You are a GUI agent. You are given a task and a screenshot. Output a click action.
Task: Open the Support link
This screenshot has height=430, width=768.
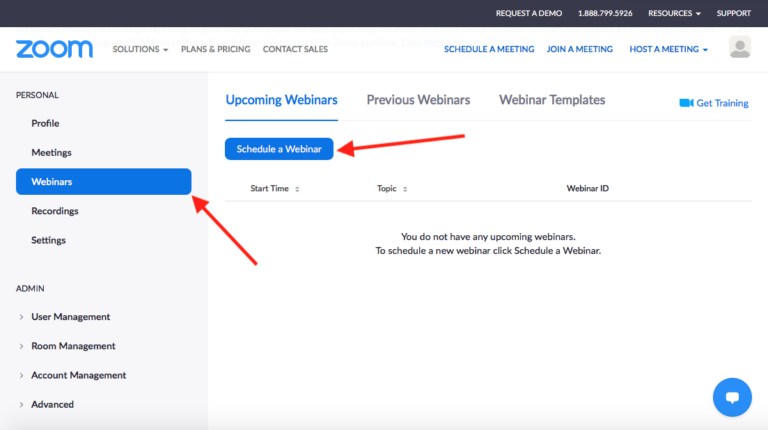tap(733, 13)
